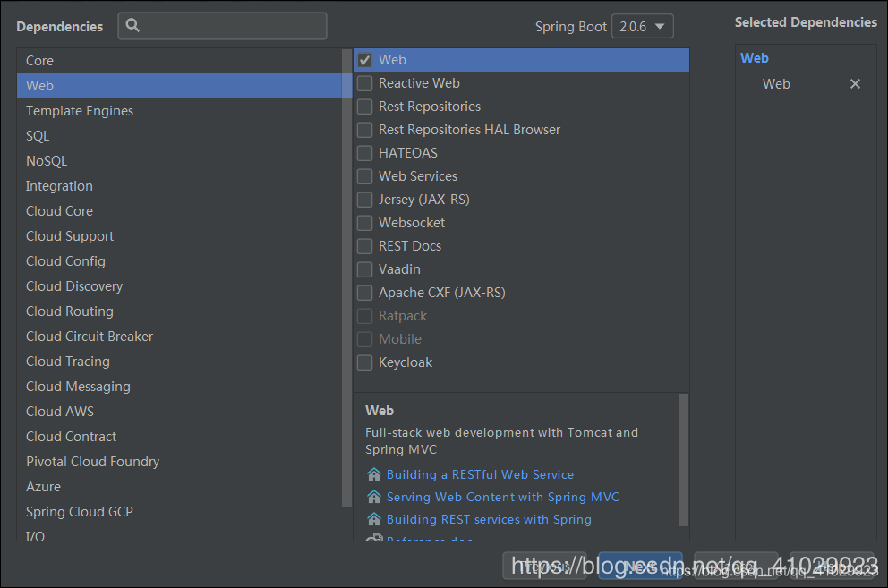Open the Spring Boot version dropdown
Screen dimensions: 888x588
click(642, 26)
